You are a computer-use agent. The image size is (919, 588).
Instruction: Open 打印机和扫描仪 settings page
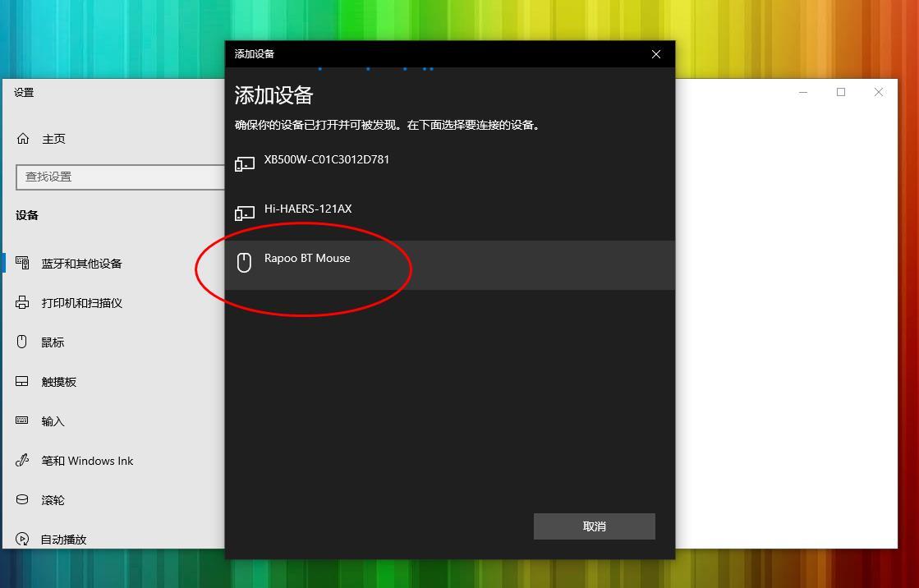coord(81,303)
